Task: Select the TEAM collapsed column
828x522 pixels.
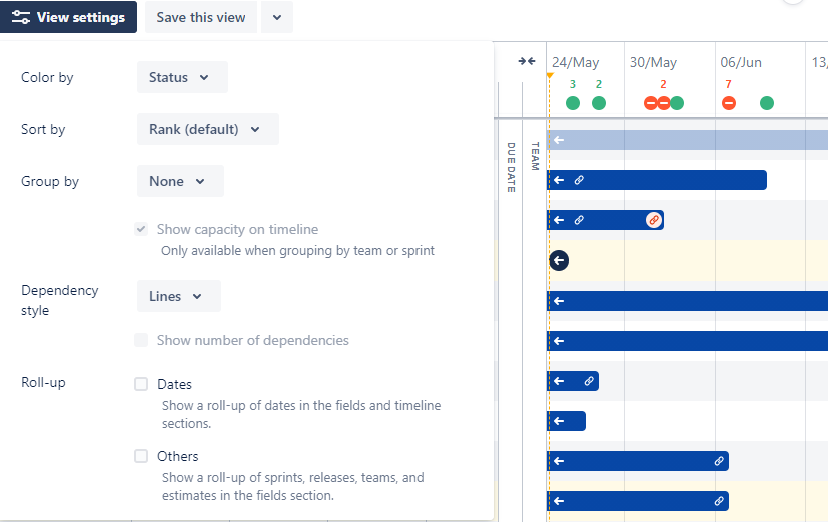Action: point(535,156)
